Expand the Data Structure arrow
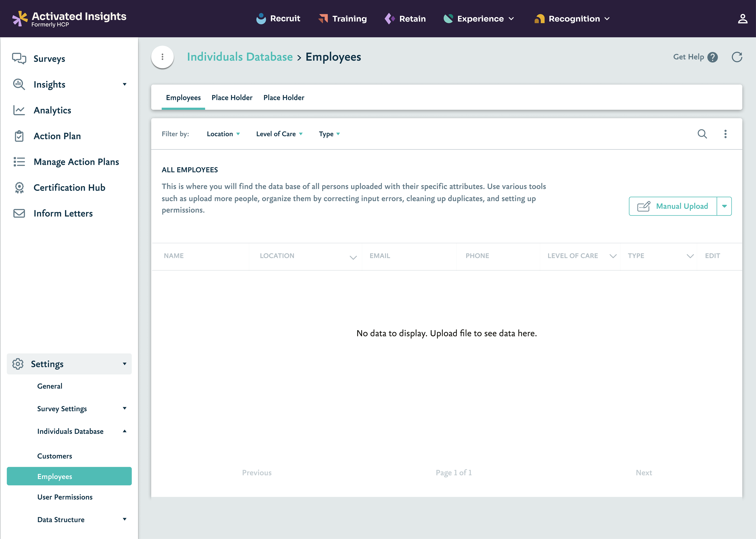756x539 pixels. coord(125,519)
